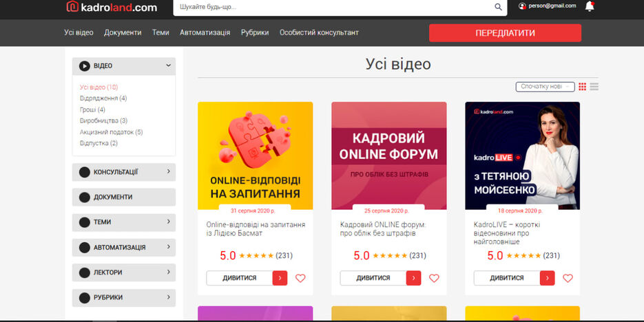Click the user account avatar icon
Viewport: 644px width, 322px height.
click(x=522, y=6)
